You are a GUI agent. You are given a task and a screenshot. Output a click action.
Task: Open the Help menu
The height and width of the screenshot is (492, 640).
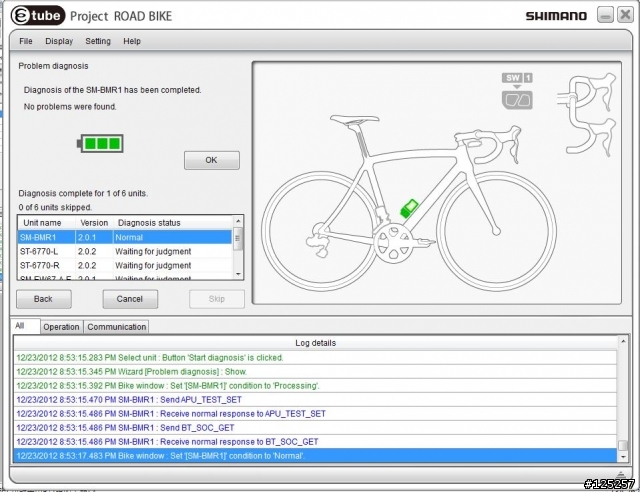coord(132,41)
